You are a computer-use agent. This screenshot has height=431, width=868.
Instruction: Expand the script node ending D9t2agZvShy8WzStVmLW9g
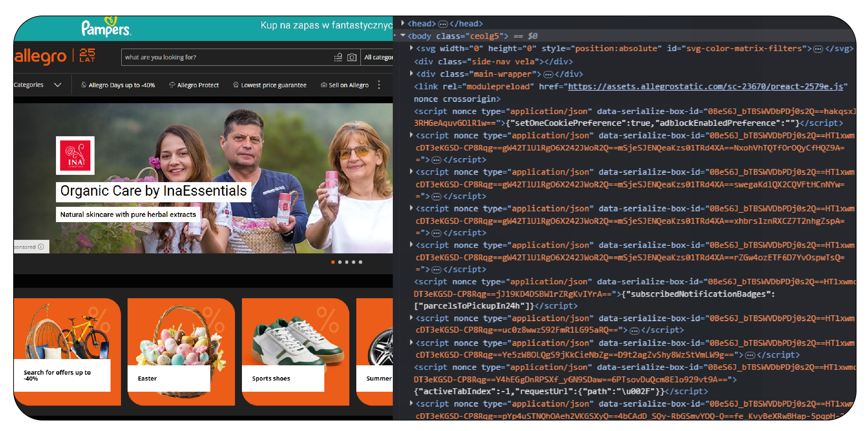pos(412,342)
